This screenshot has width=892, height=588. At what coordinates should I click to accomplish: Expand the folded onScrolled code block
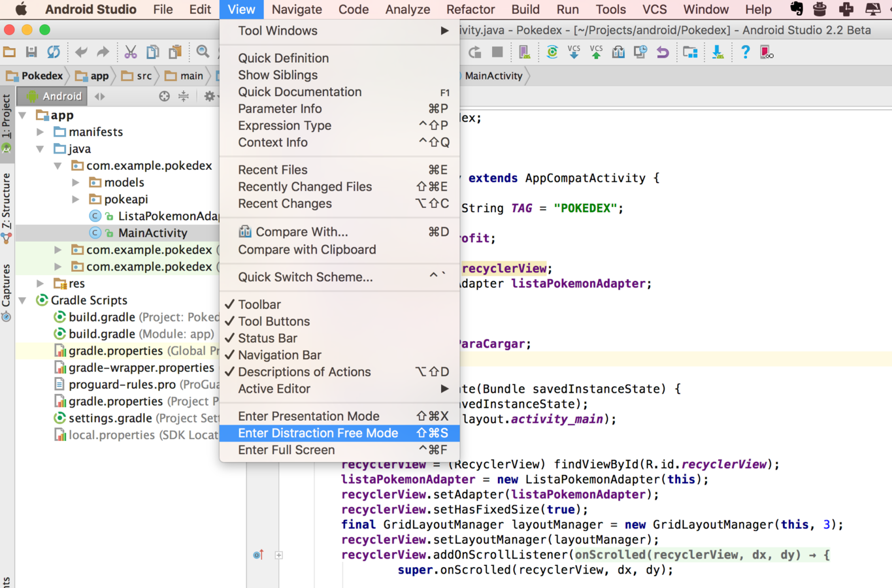(279, 555)
